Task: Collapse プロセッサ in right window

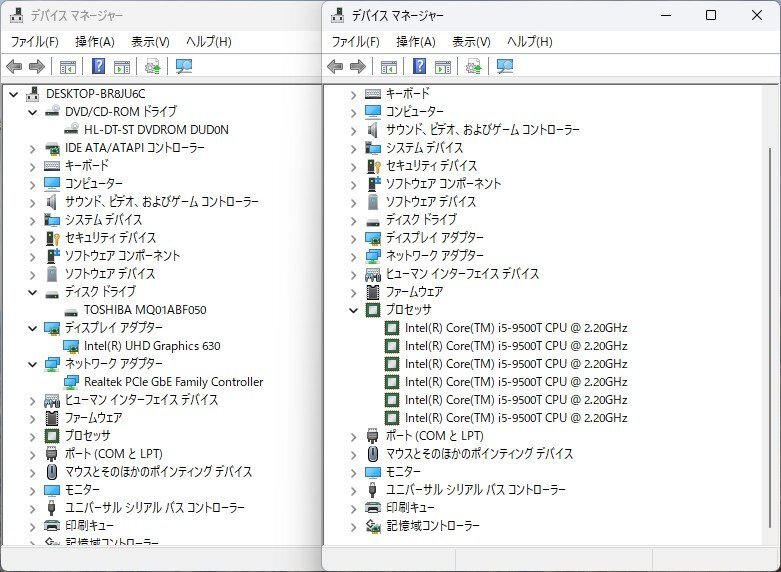Action: tap(354, 310)
